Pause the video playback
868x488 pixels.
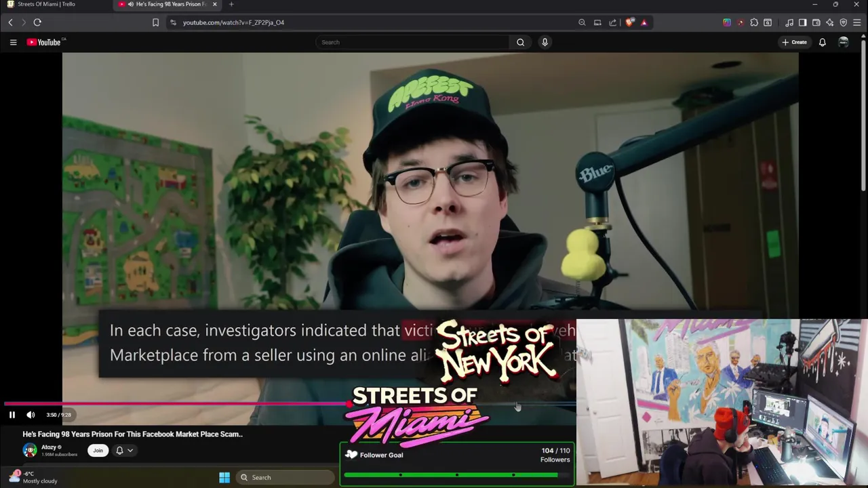pyautogui.click(x=12, y=415)
